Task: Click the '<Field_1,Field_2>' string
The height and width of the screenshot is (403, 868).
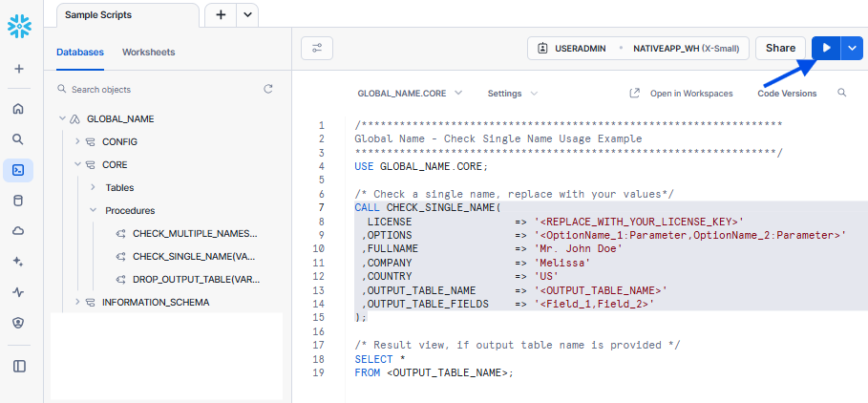Action: click(x=595, y=304)
